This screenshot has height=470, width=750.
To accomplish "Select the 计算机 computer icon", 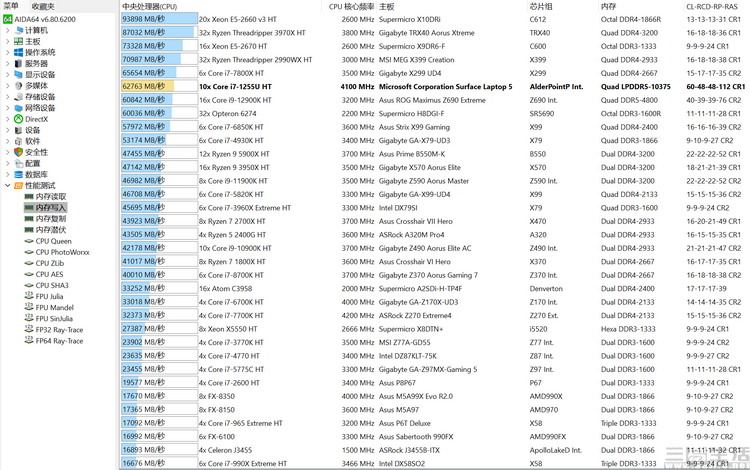I will tap(19, 30).
